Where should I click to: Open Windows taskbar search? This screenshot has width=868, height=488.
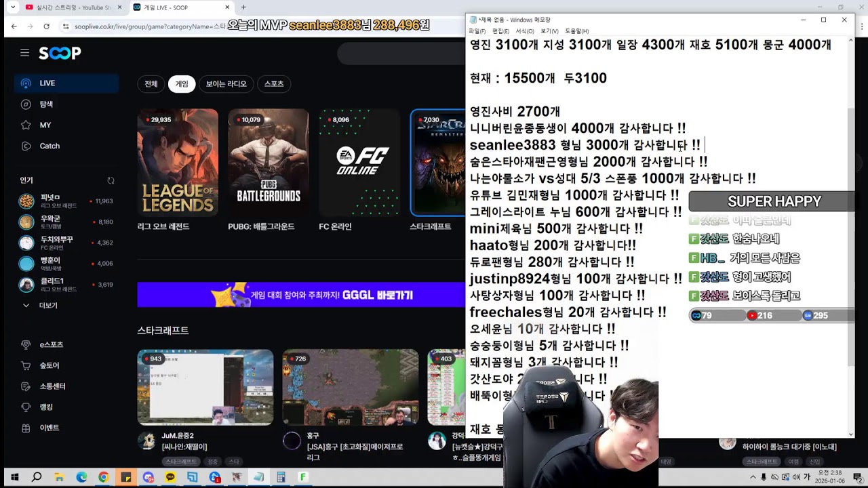pos(37,477)
